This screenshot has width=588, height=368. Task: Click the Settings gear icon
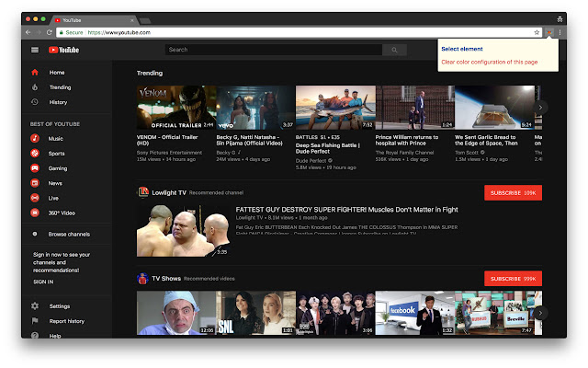[x=35, y=306]
